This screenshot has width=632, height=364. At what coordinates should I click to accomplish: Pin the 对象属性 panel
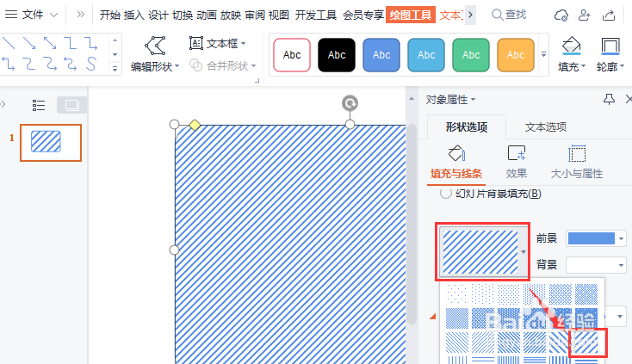coord(609,99)
